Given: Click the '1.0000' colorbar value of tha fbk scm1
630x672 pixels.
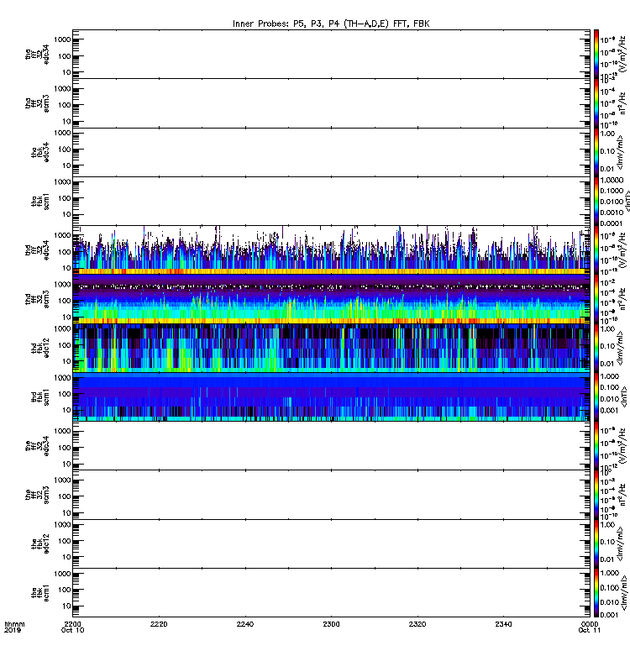Looking at the screenshot, I should 612,180.
